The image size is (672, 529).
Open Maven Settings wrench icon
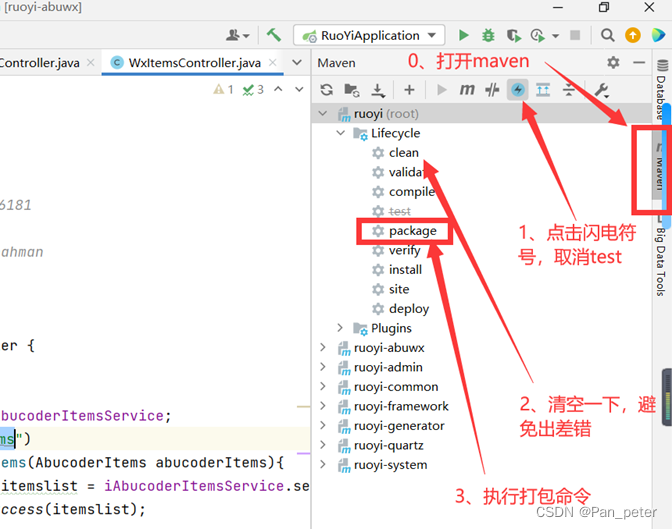point(602,90)
